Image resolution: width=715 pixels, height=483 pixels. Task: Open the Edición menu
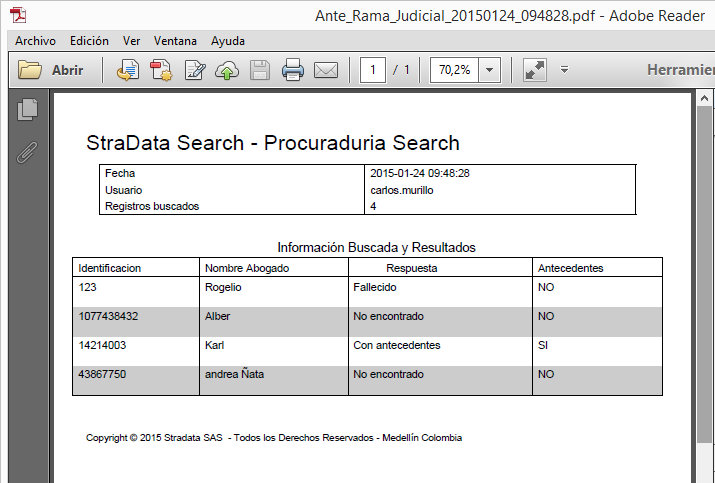coord(89,41)
